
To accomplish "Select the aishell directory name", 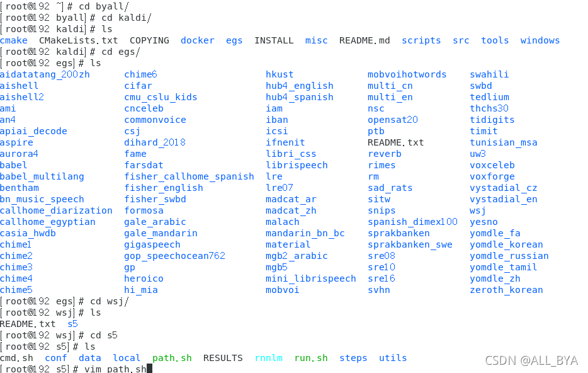I will (18, 86).
